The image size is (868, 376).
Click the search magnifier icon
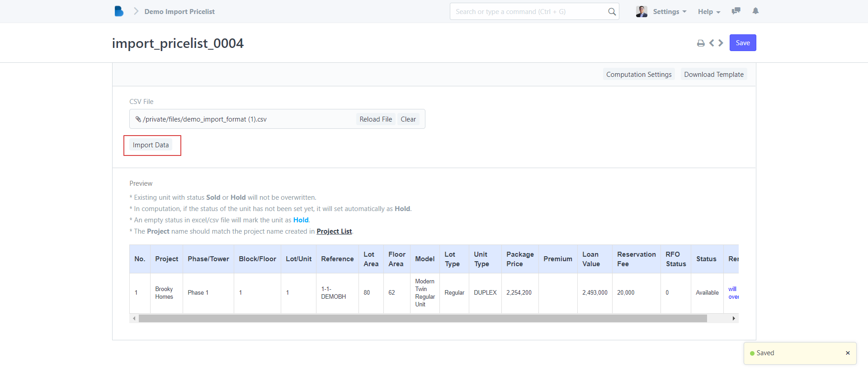pyautogui.click(x=612, y=12)
